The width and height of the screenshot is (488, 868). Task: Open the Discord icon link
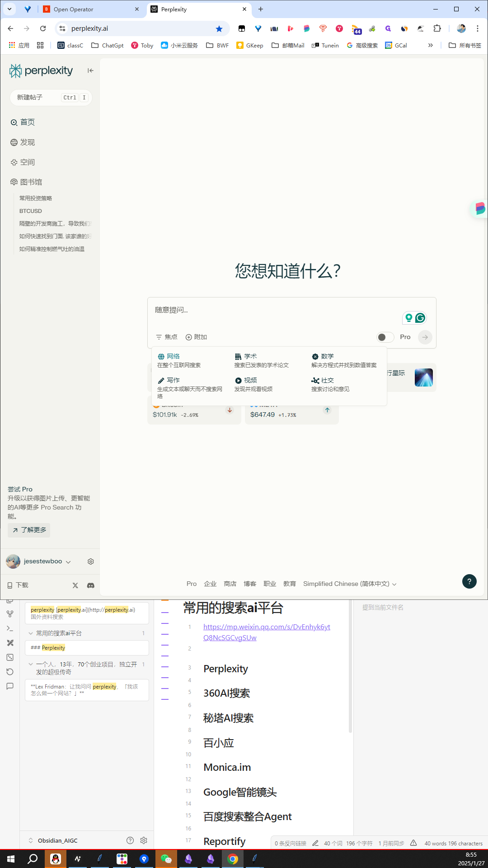(x=90, y=585)
